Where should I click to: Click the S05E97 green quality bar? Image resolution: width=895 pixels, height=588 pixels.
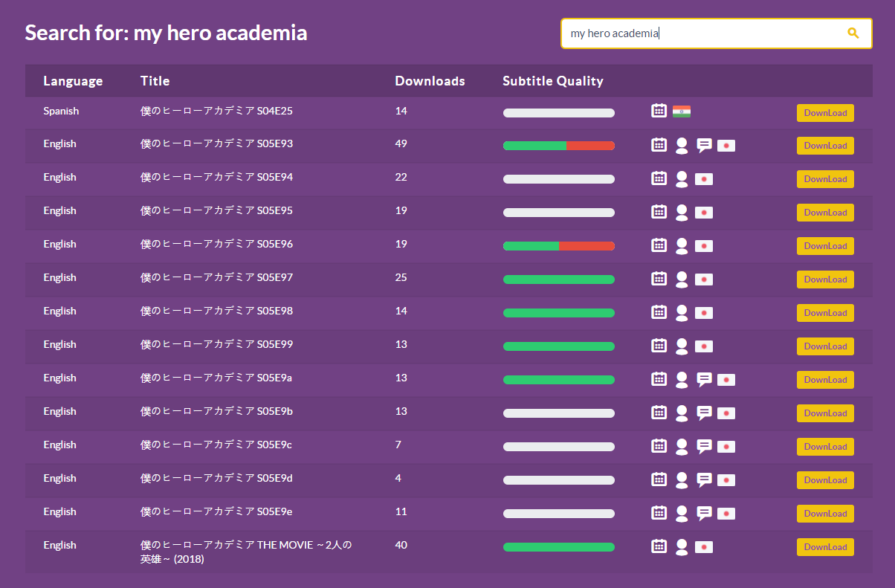(x=559, y=280)
